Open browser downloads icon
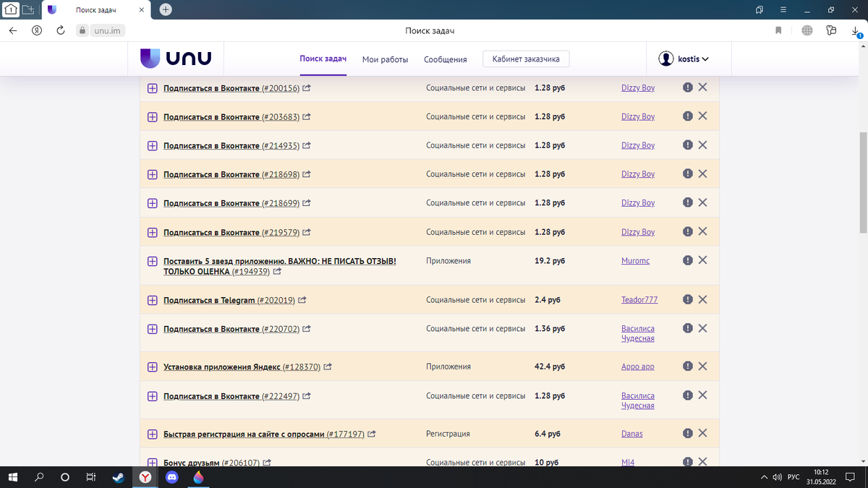 click(x=856, y=30)
